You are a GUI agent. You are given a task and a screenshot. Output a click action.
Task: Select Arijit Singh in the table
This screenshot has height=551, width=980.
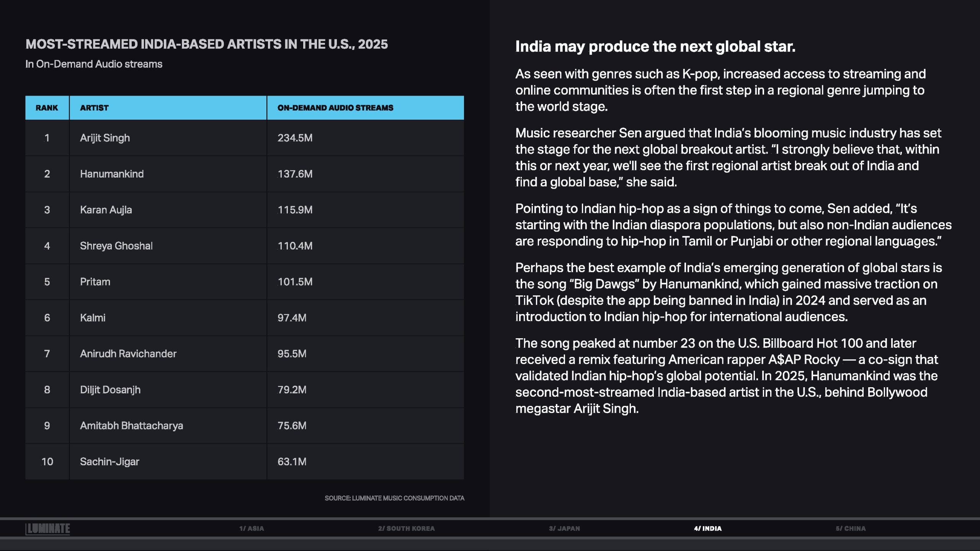click(x=105, y=138)
